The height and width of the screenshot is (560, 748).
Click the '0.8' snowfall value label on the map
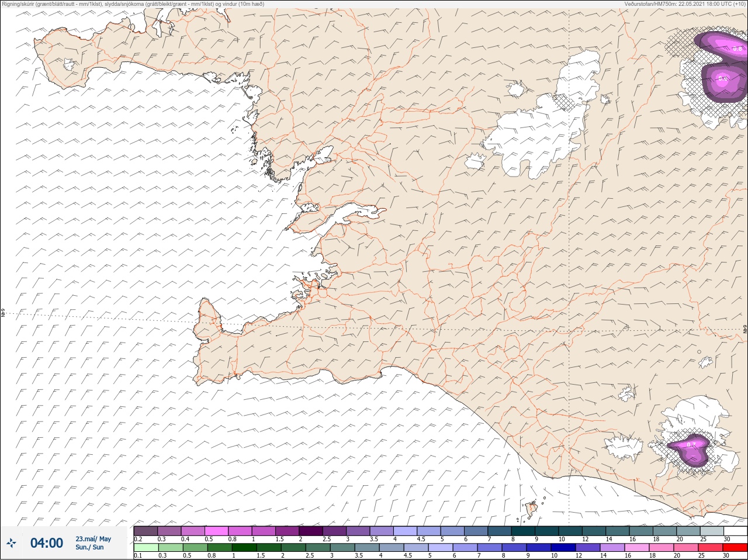click(737, 49)
